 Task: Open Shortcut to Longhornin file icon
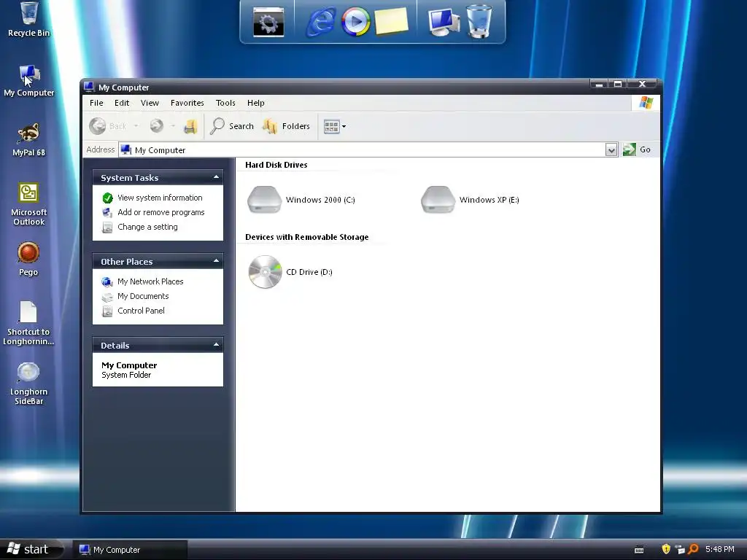coord(28,323)
